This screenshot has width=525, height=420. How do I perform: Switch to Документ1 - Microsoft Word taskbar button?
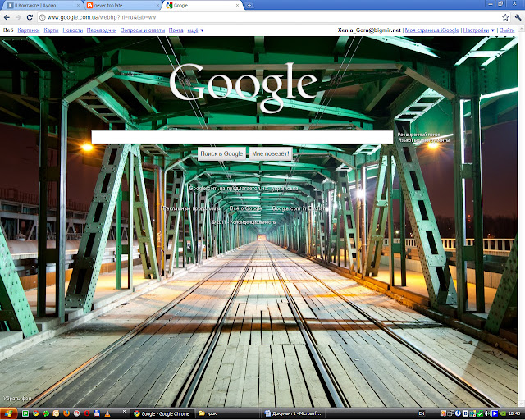tap(294, 413)
